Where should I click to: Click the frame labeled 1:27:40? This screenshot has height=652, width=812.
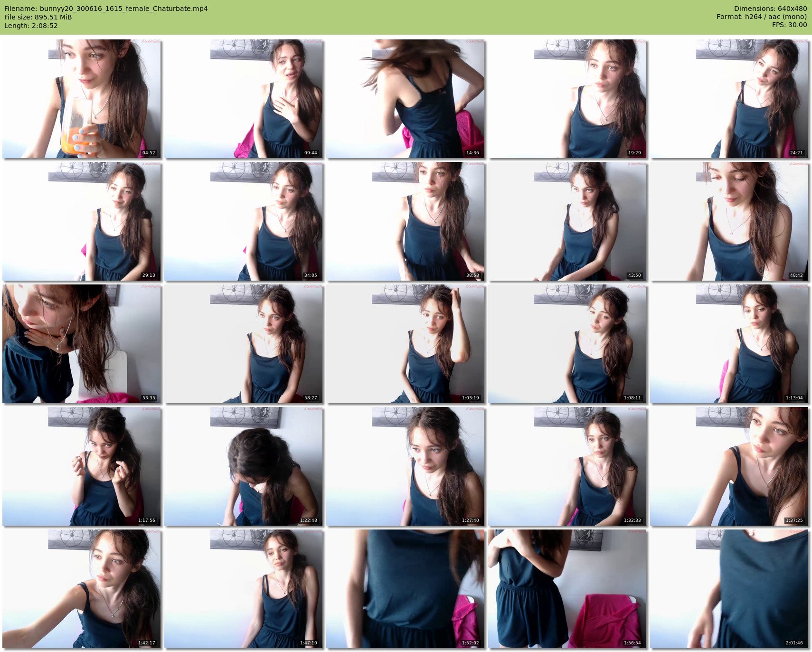tap(406, 466)
